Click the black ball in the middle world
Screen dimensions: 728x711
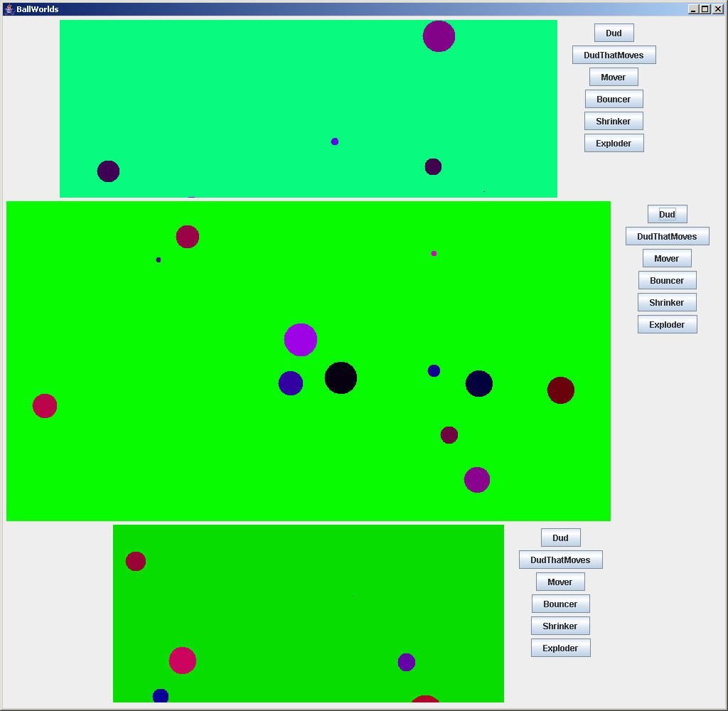pyautogui.click(x=341, y=378)
